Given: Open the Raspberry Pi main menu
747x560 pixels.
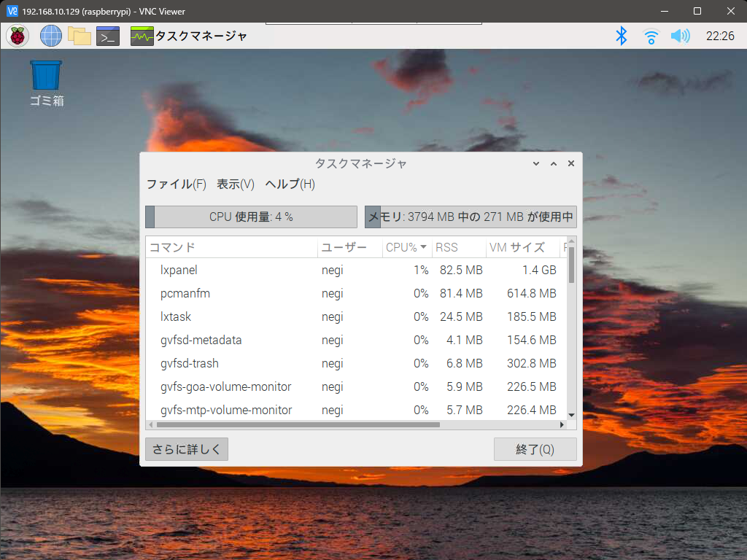Looking at the screenshot, I should point(18,36).
